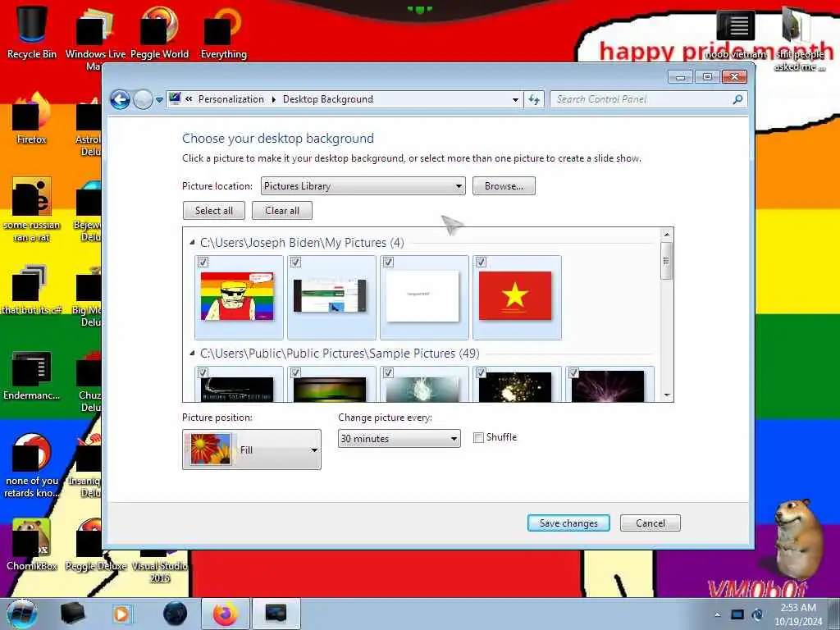
Task: Open the Endermanc... desktop icon
Action: click(x=32, y=375)
